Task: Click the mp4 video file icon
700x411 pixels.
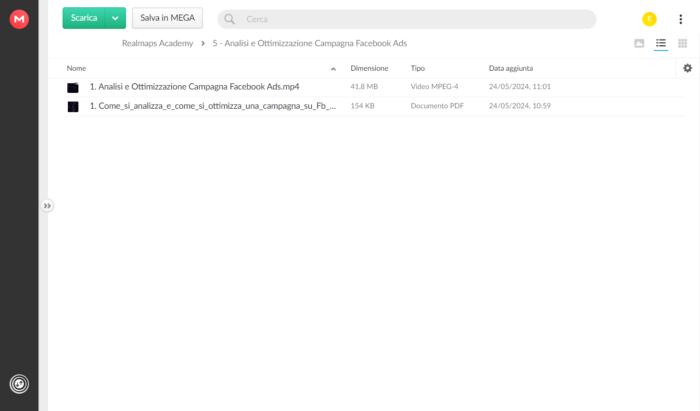Action: coord(73,87)
